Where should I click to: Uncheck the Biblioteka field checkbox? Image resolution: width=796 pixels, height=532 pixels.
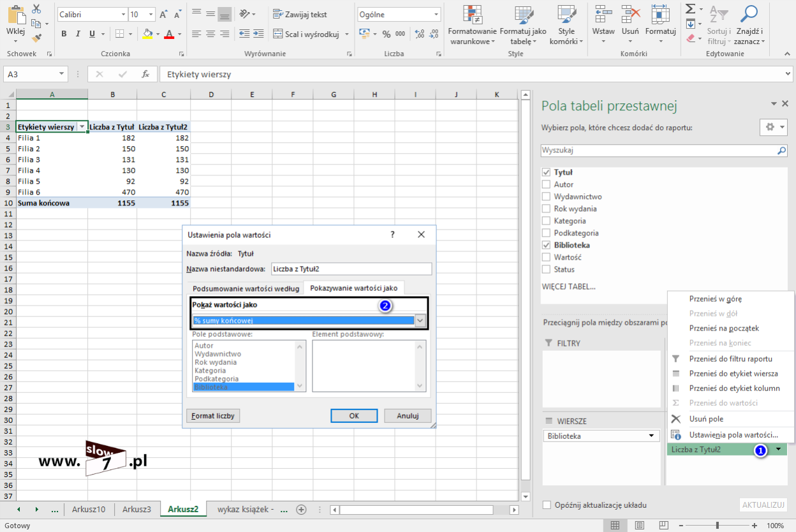click(x=546, y=245)
